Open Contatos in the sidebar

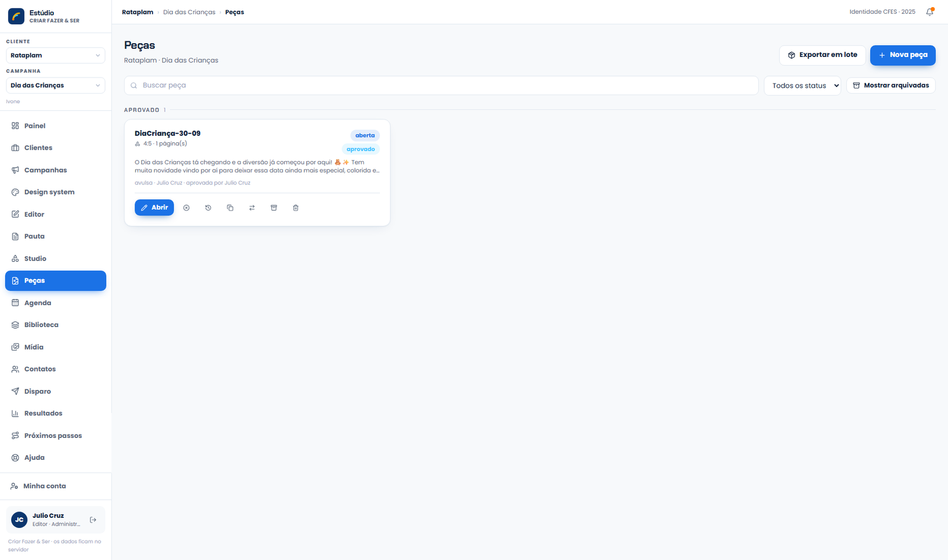click(x=56, y=369)
